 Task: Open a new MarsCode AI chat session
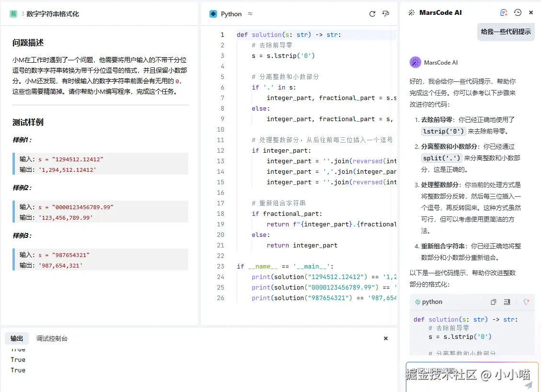point(505,13)
